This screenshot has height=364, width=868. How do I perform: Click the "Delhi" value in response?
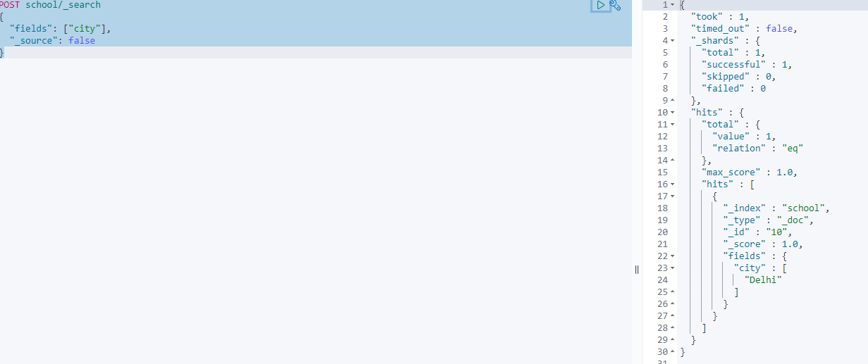coord(763,280)
